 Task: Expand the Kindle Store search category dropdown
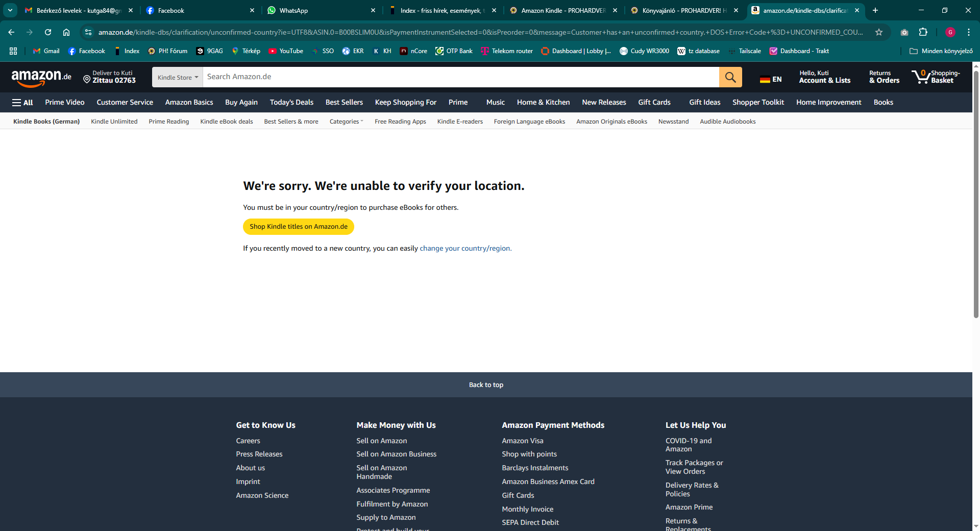click(x=178, y=77)
